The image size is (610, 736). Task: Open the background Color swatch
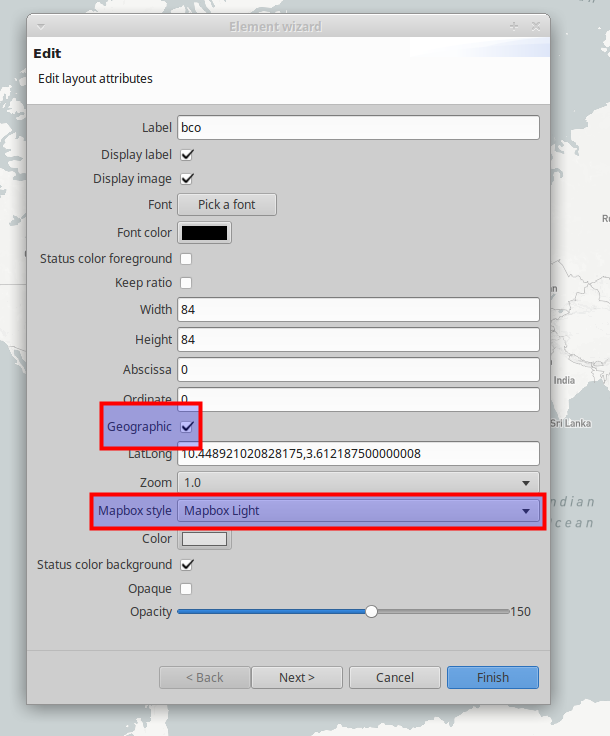click(x=204, y=539)
